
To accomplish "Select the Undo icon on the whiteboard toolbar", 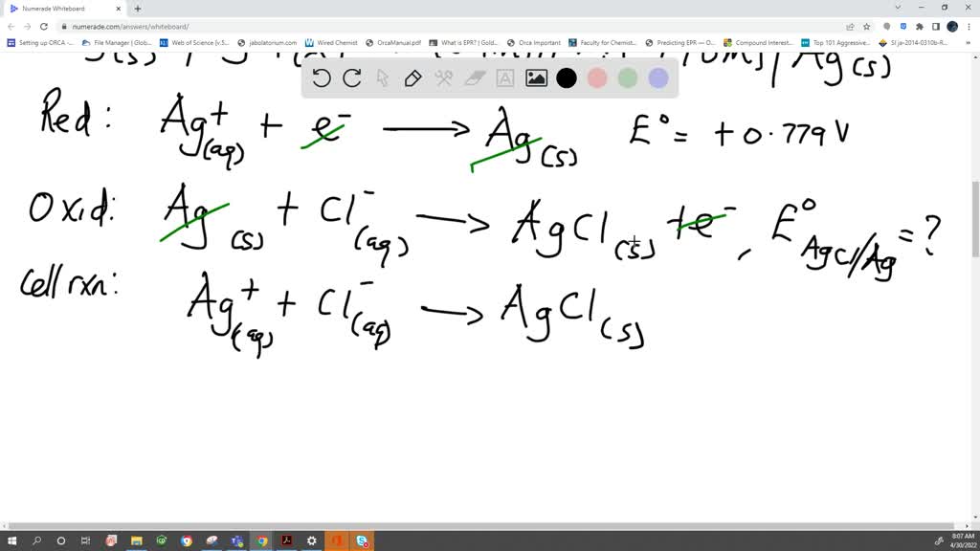I will click(322, 78).
